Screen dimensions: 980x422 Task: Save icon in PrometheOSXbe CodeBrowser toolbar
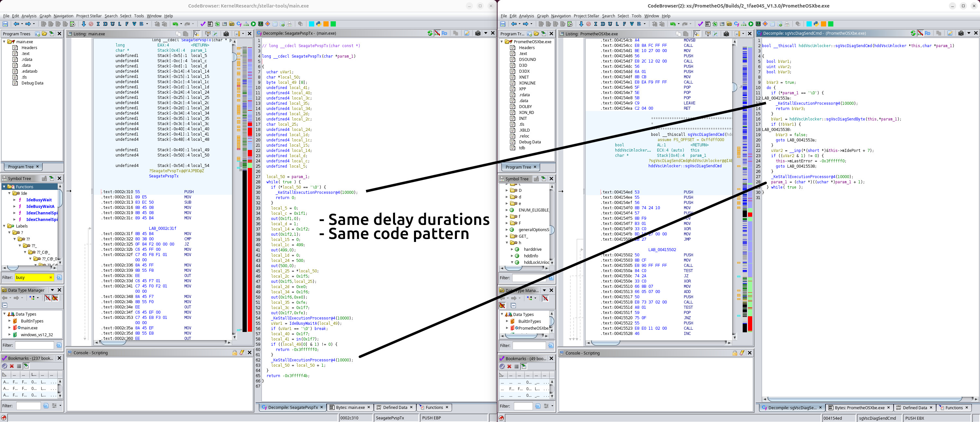503,24
